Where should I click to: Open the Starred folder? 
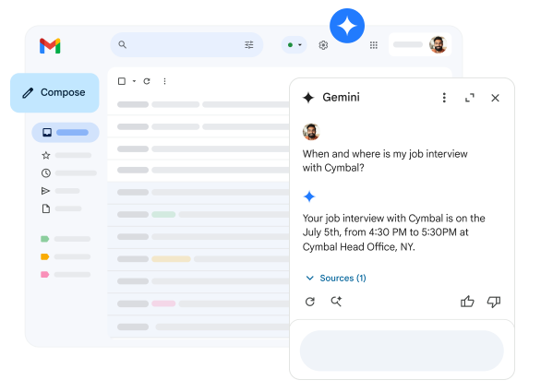click(66, 156)
